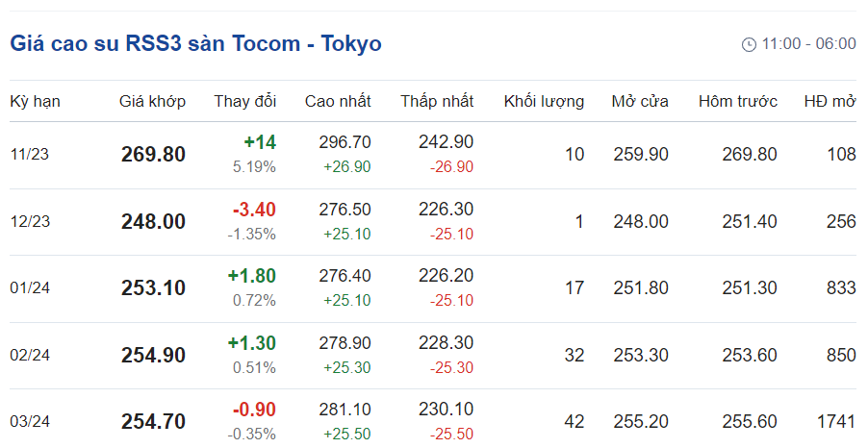Image resolution: width=868 pixels, height=448 pixels.
Task: Select the Thấp nhất column header
Action: 437,101
